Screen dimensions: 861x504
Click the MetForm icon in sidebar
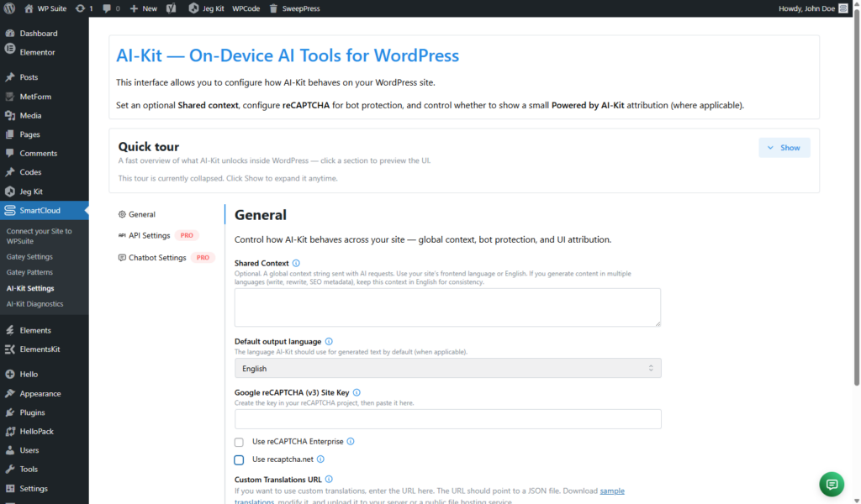pos(10,97)
